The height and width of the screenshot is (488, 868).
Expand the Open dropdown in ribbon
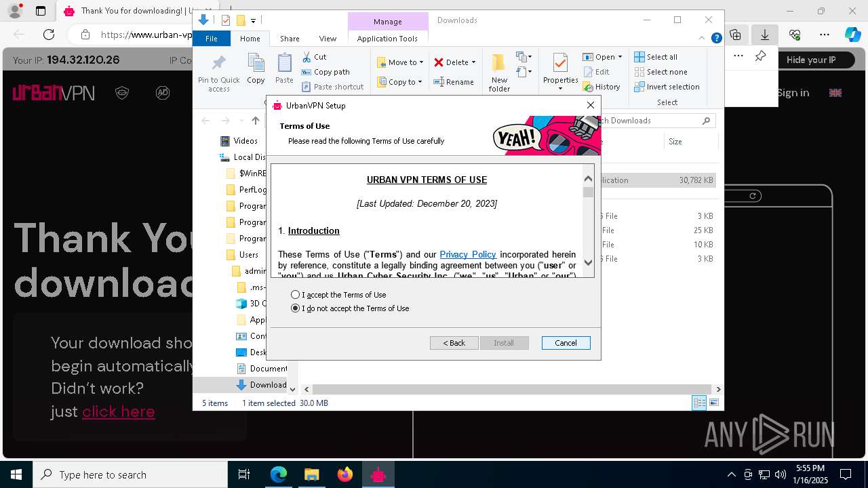pyautogui.click(x=620, y=57)
